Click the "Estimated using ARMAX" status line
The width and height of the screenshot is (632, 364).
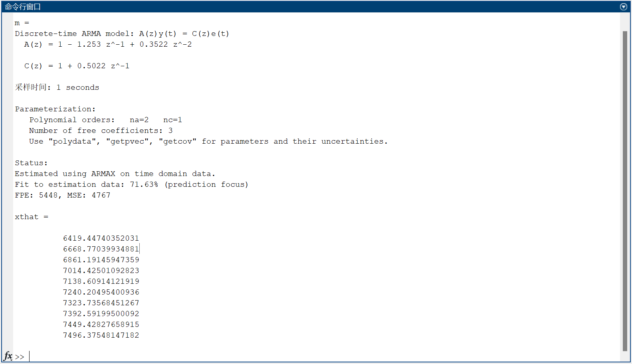[x=115, y=174]
